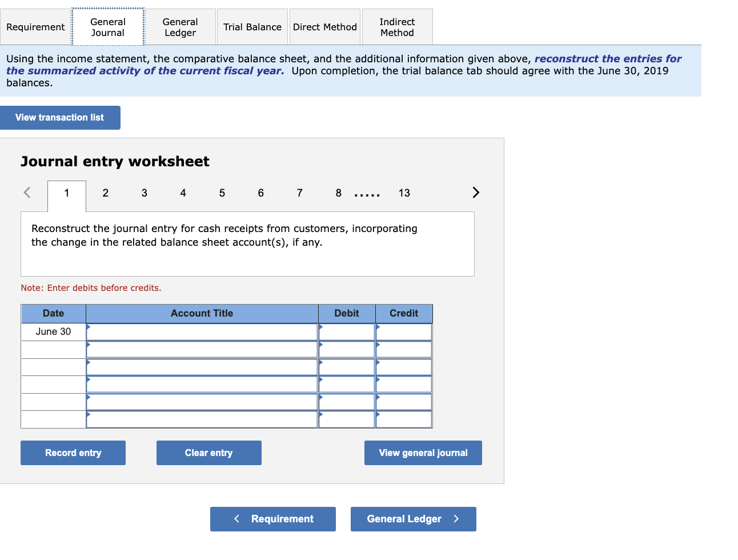
Task: Click Debit field in June 30 row
Action: pyautogui.click(x=347, y=332)
